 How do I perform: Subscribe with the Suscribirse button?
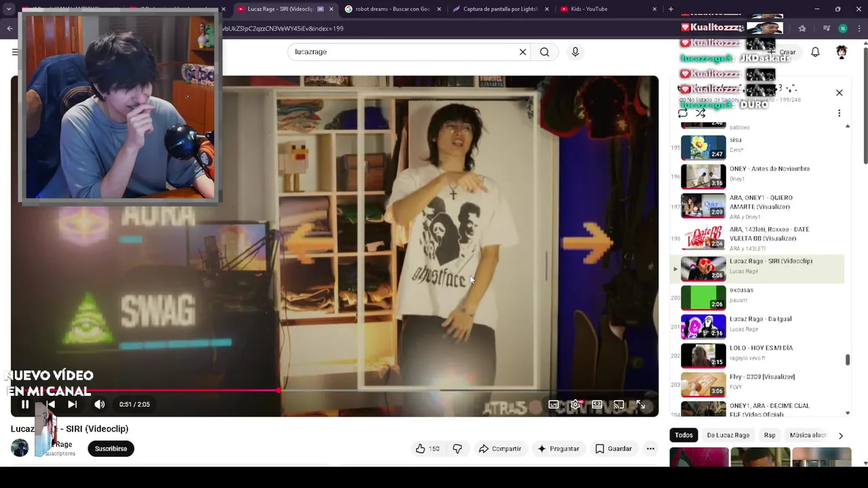111,449
